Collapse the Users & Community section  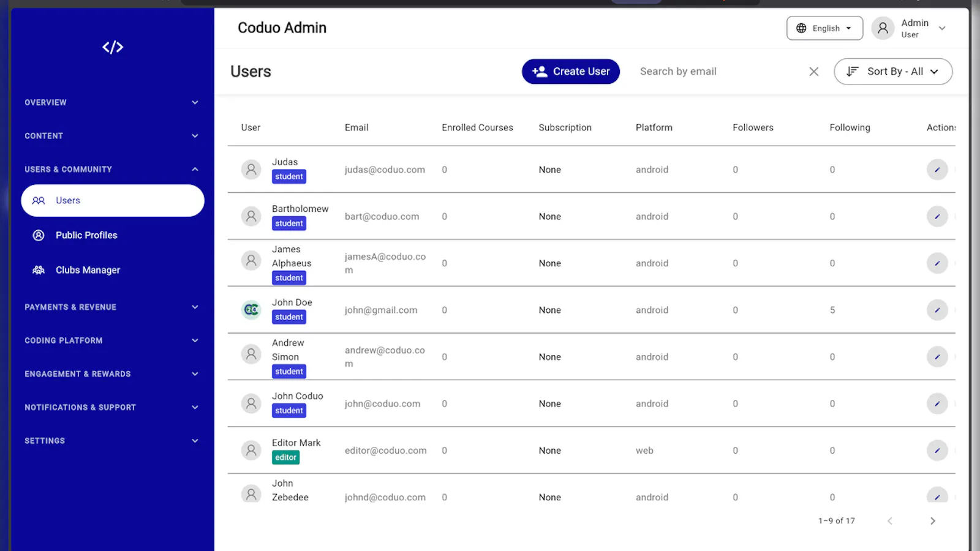click(112, 169)
